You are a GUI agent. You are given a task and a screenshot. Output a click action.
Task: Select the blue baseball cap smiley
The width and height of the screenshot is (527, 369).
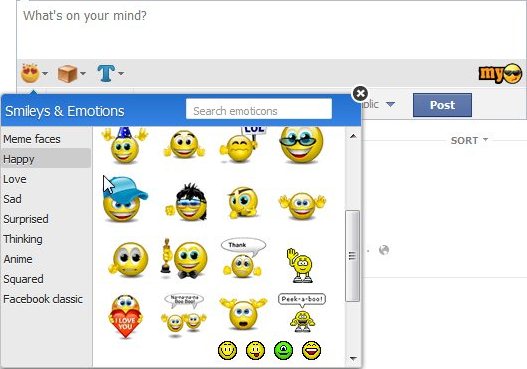pos(125,199)
